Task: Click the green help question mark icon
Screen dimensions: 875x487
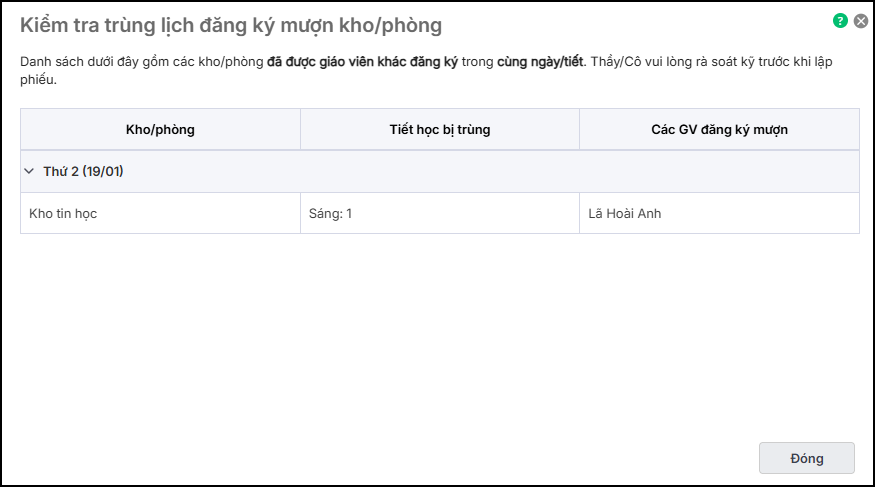Action: pos(840,20)
